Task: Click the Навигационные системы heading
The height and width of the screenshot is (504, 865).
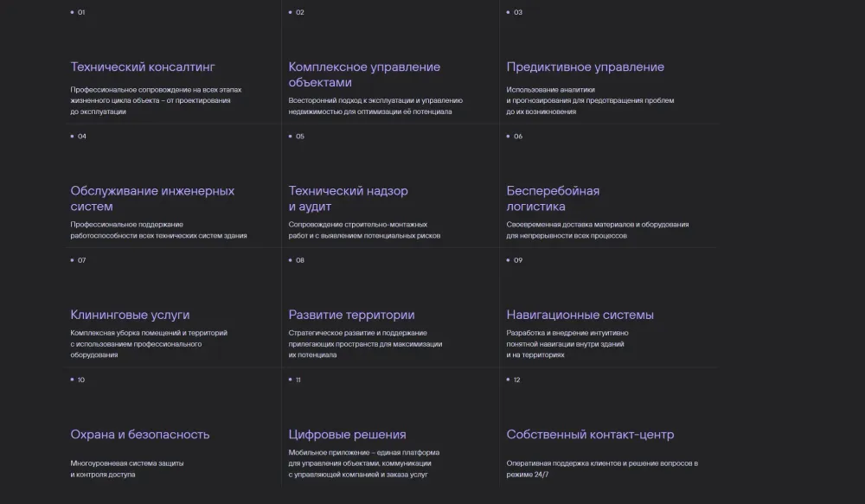Action: click(580, 315)
